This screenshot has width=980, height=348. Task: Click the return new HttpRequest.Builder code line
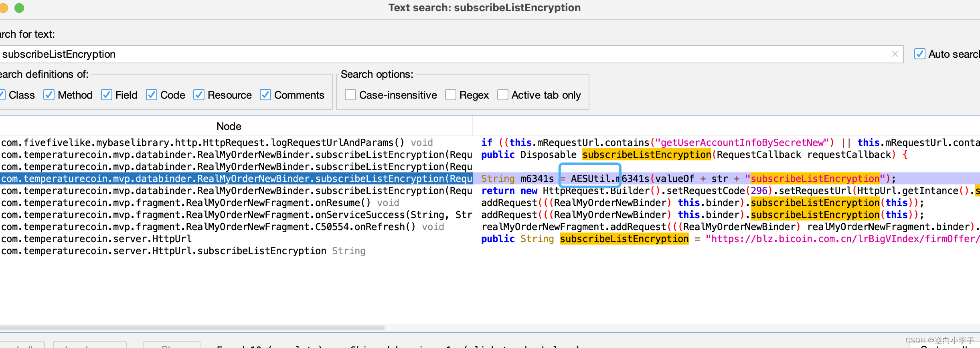coord(730,191)
